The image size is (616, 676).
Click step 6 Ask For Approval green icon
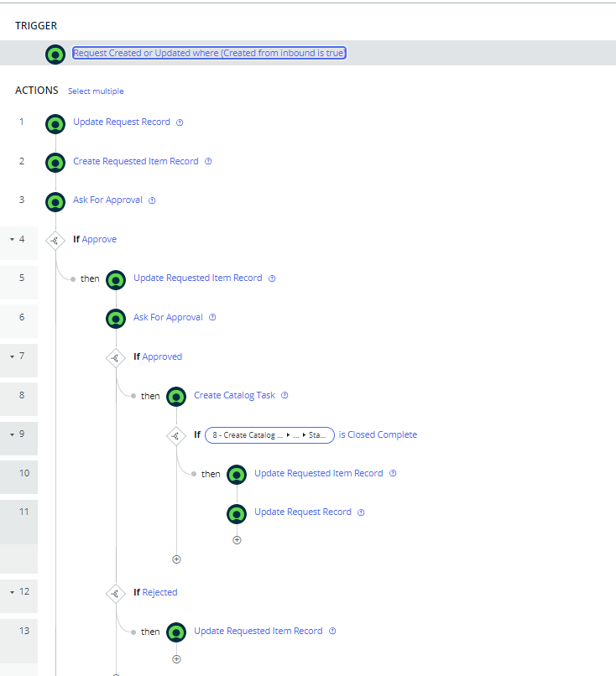tap(116, 319)
